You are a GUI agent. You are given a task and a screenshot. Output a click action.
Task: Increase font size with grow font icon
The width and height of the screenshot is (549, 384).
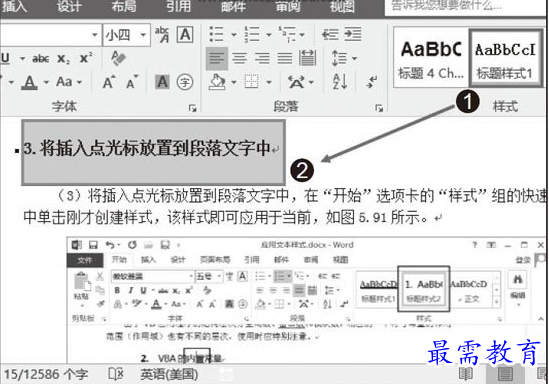[109, 82]
